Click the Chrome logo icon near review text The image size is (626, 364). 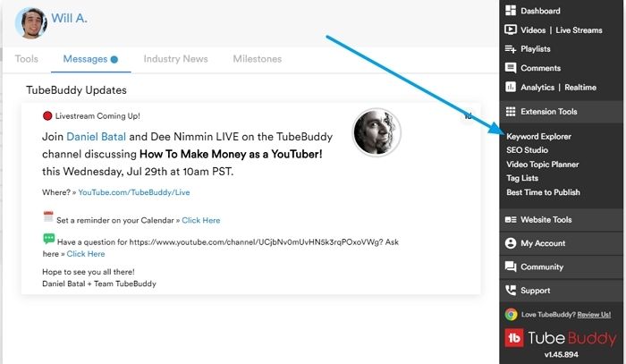[x=511, y=315]
